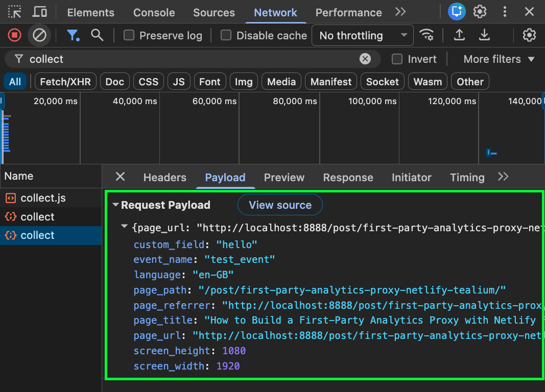545x392 pixels.
Task: Clear the 'collect' filter text
Action: point(365,59)
